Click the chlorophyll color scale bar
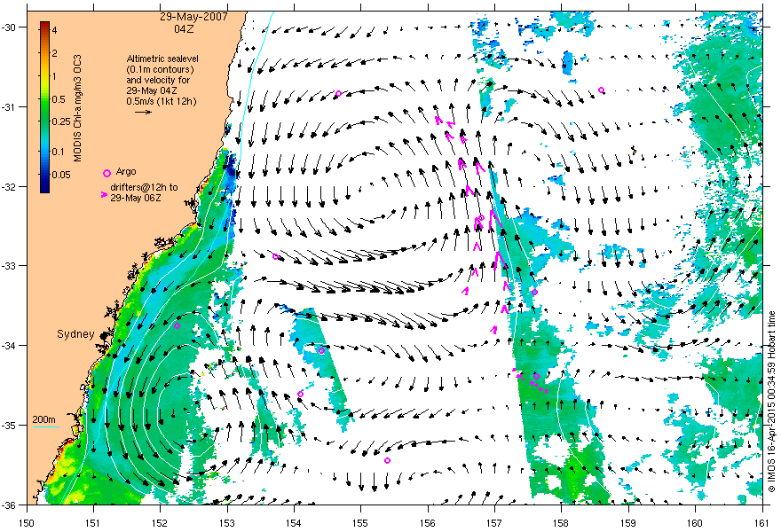This screenshot has height=532, width=781. pyautogui.click(x=44, y=107)
